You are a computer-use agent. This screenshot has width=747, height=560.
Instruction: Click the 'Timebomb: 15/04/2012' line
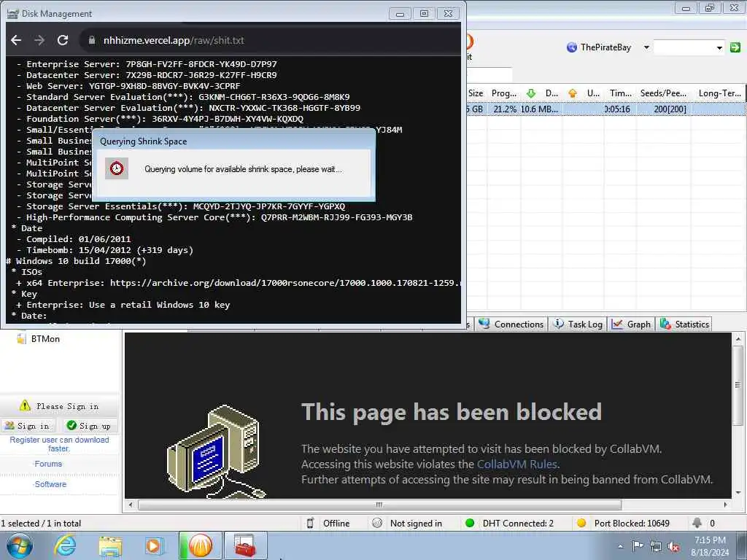point(104,250)
